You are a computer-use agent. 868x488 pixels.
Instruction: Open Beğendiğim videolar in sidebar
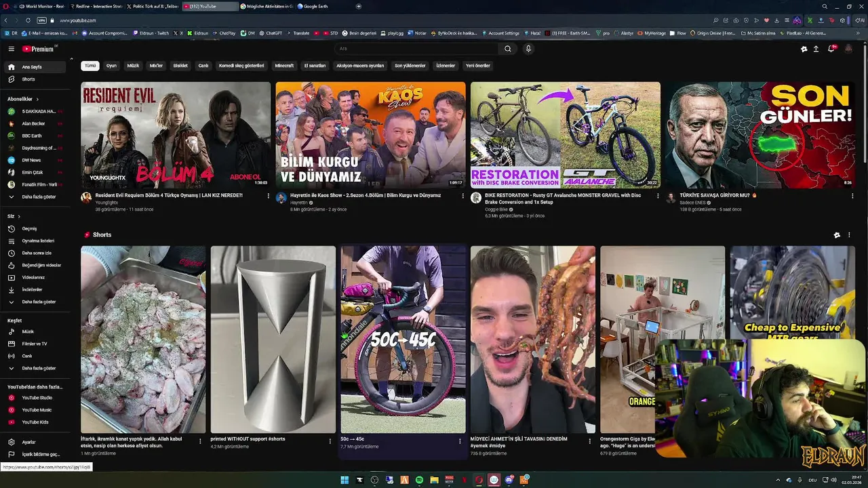(x=36, y=265)
